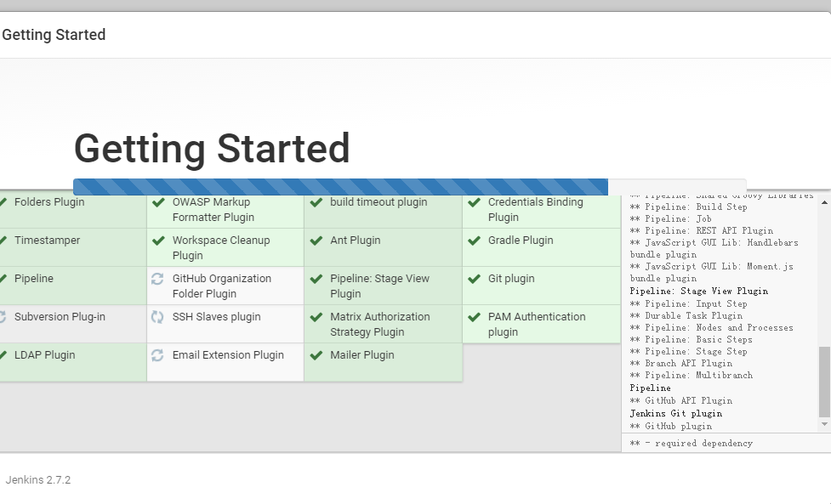Click the checkmark next to Credentials Binding Plugin

tap(475, 202)
